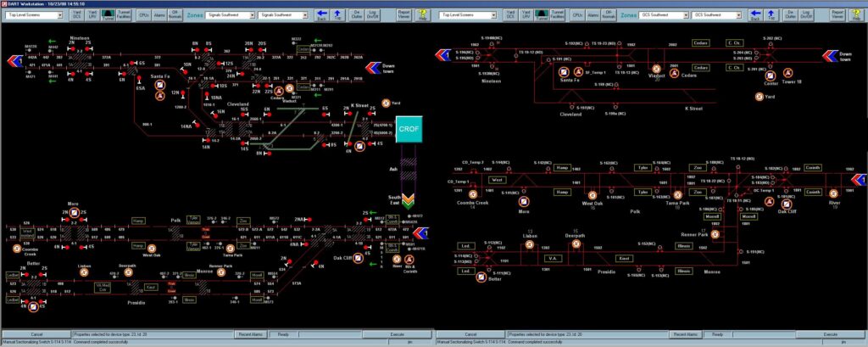
Task: Open Help in the left panel toolbar
Action: coord(422,15)
